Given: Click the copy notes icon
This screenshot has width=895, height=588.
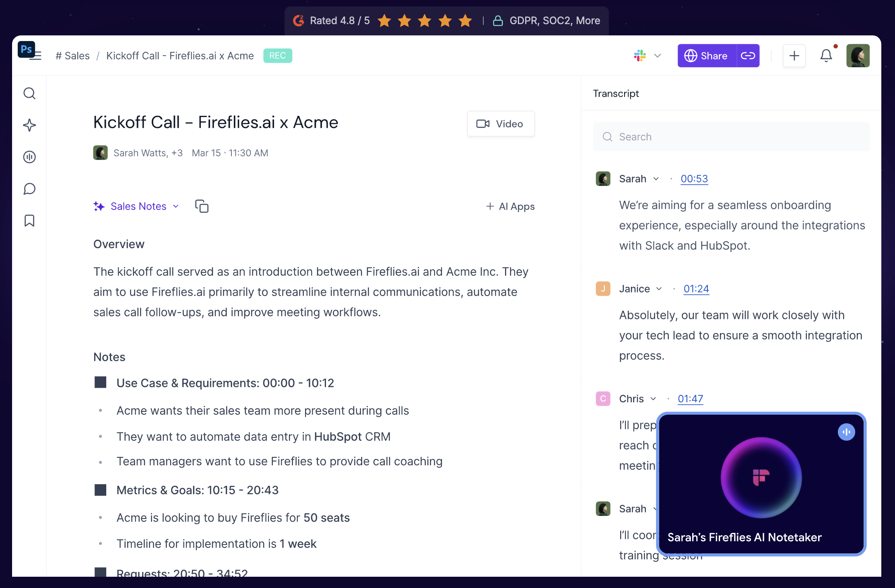Looking at the screenshot, I should 202,206.
